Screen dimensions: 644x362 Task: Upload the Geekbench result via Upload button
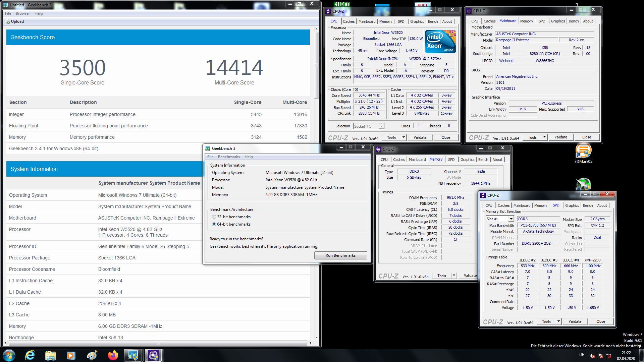point(15,21)
